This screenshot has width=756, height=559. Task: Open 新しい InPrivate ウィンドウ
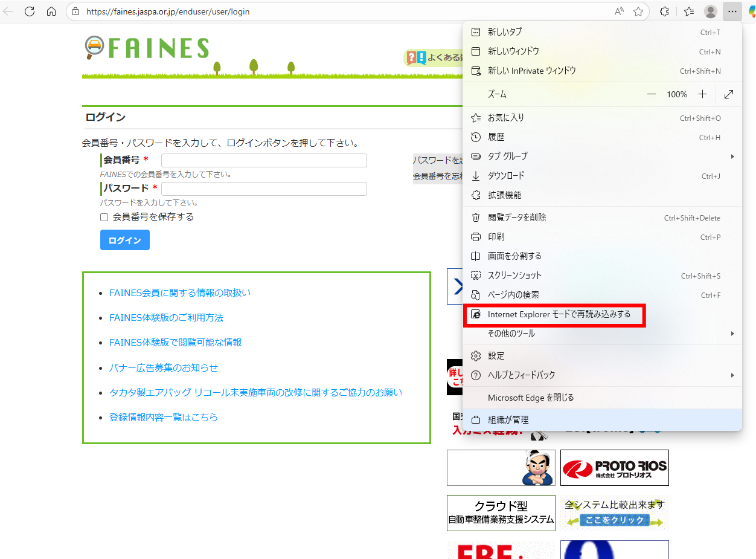[602, 71]
